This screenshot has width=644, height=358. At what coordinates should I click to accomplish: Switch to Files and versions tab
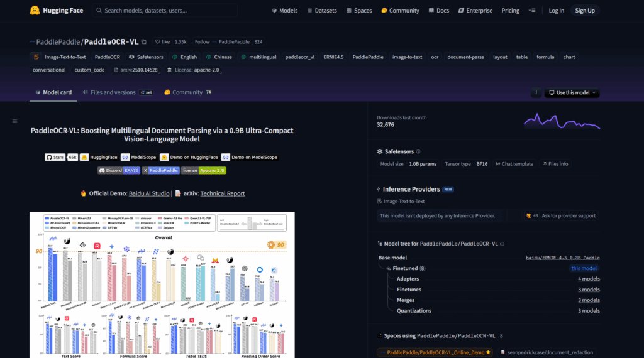118,93
